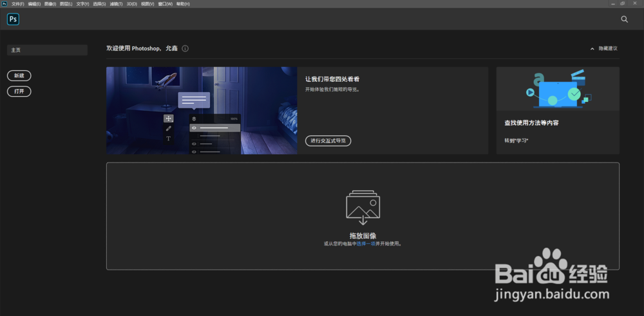Open the 编辑(E) menu
This screenshot has width=644, height=316.
(x=34, y=4)
